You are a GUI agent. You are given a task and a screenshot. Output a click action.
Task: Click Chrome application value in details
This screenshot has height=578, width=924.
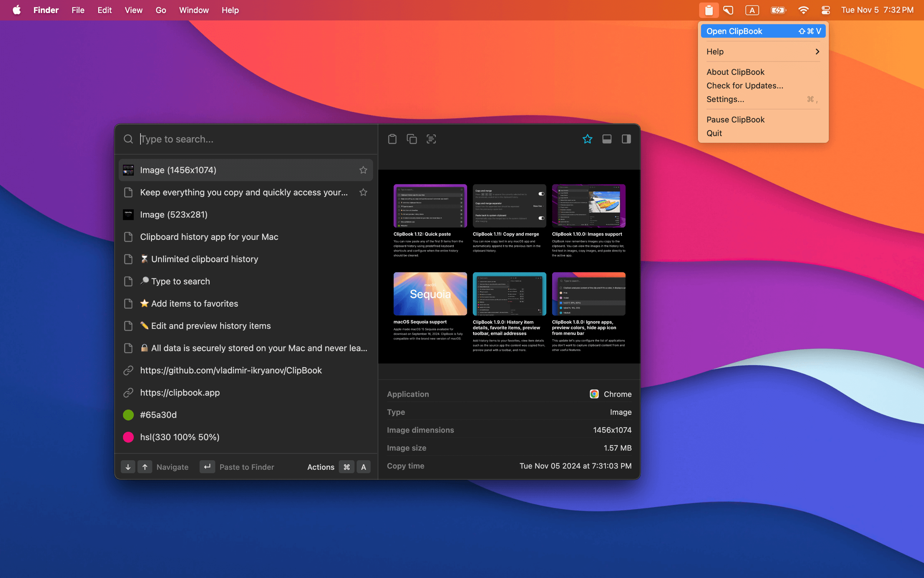[x=611, y=394]
